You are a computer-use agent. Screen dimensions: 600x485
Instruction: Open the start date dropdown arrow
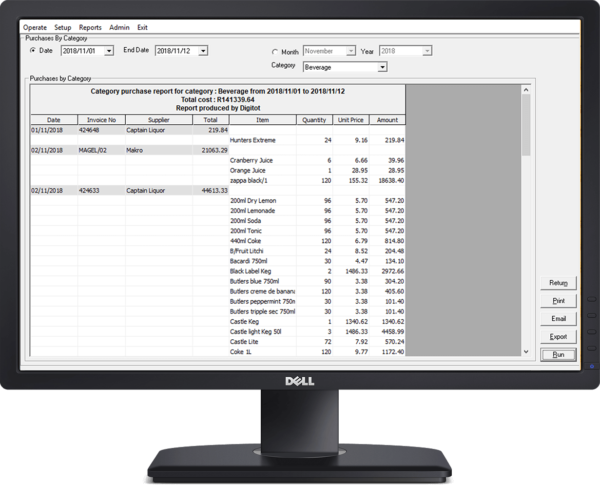pyautogui.click(x=109, y=51)
